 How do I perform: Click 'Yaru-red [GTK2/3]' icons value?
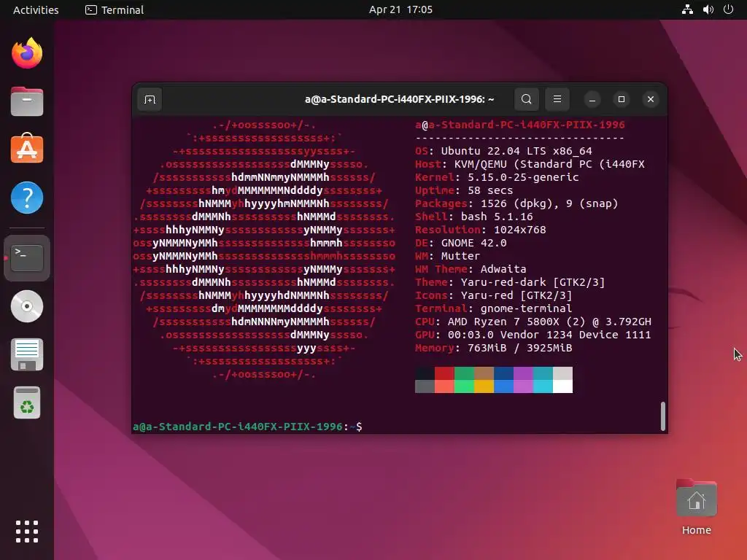tap(516, 296)
